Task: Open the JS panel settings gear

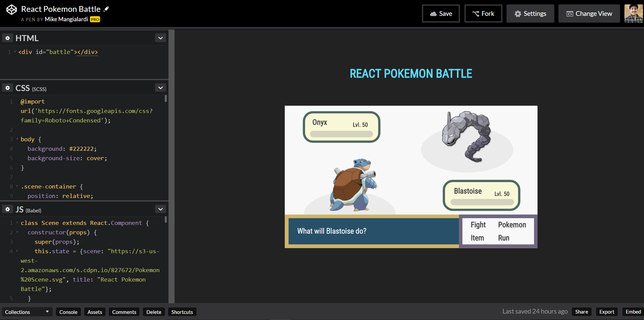Action: pos(7,209)
